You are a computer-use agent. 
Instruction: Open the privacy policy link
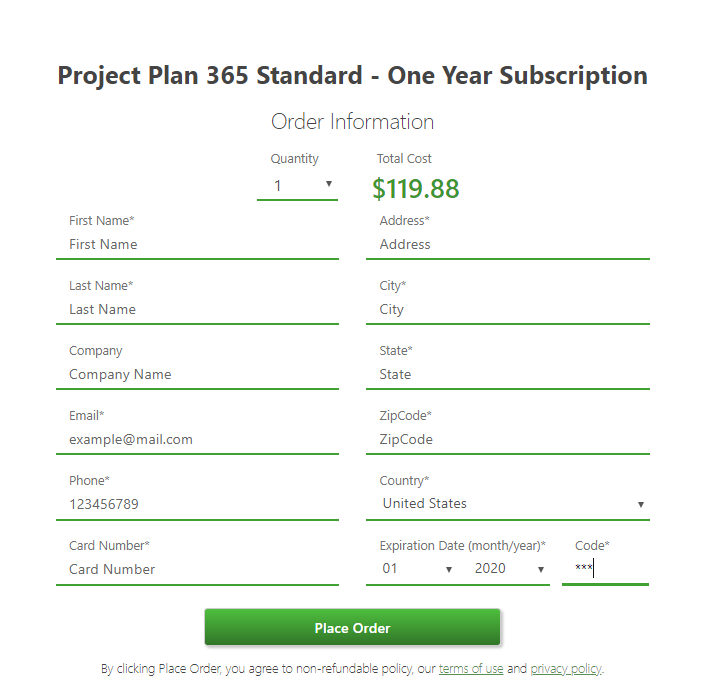tap(566, 669)
